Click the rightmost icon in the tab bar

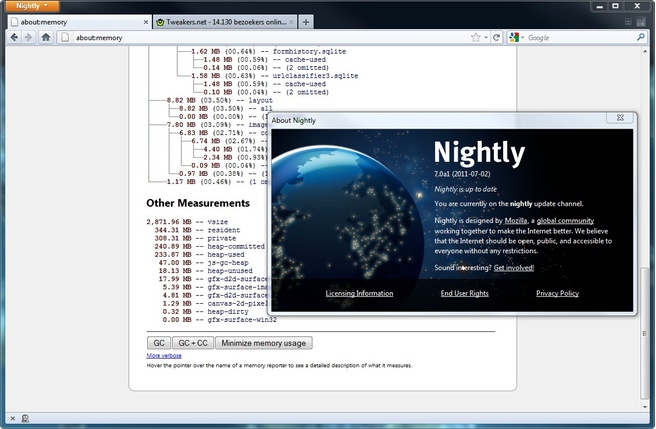click(x=641, y=22)
